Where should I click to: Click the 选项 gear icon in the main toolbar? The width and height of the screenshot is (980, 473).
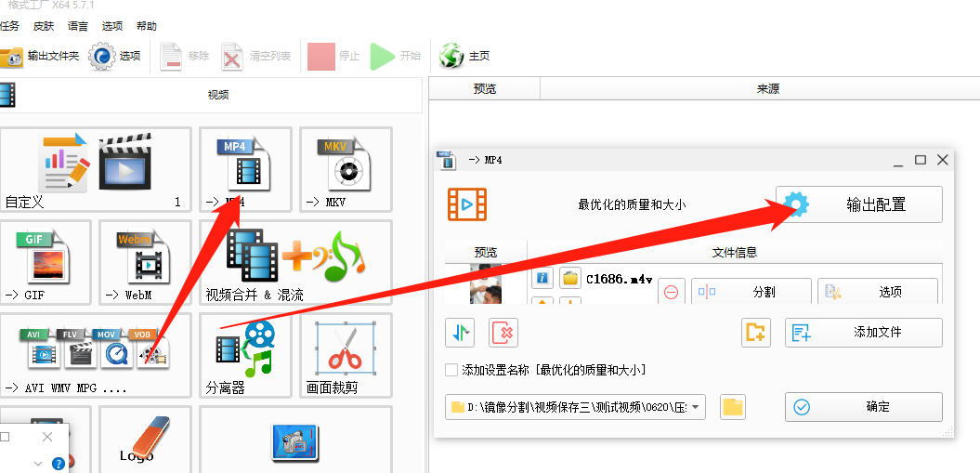102,57
